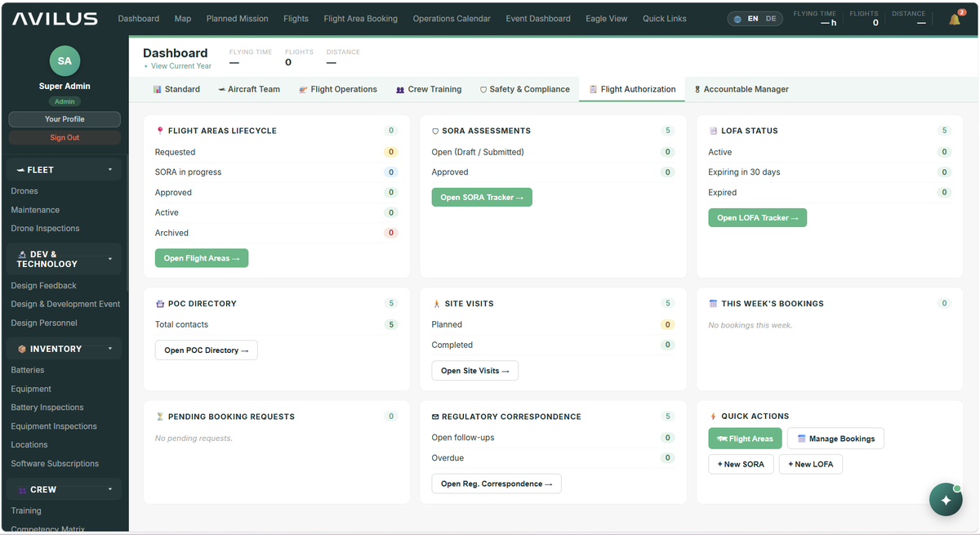
Task: Click the + New SORA button
Action: point(741,464)
